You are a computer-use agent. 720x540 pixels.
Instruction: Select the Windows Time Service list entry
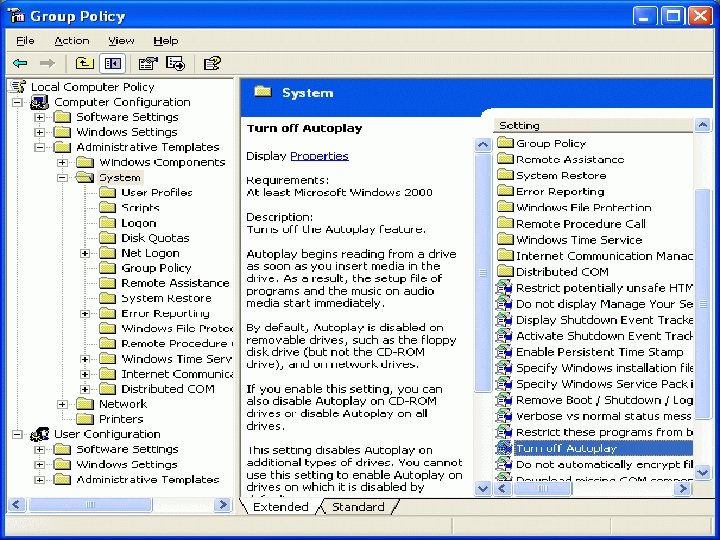click(579, 240)
